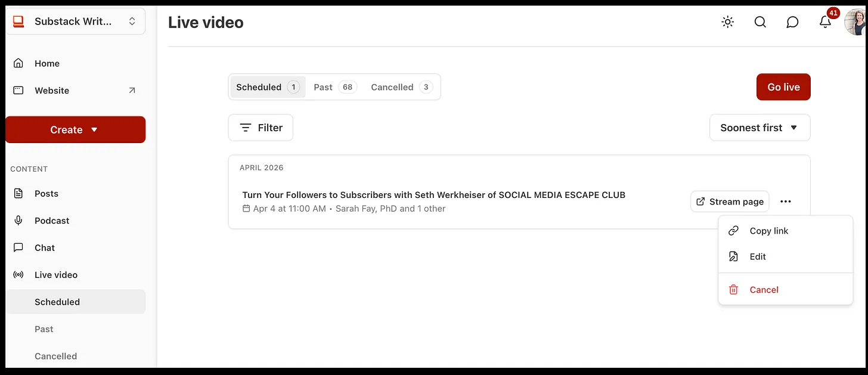This screenshot has width=868, height=375.
Task: Open the Filter options
Action: (x=261, y=127)
